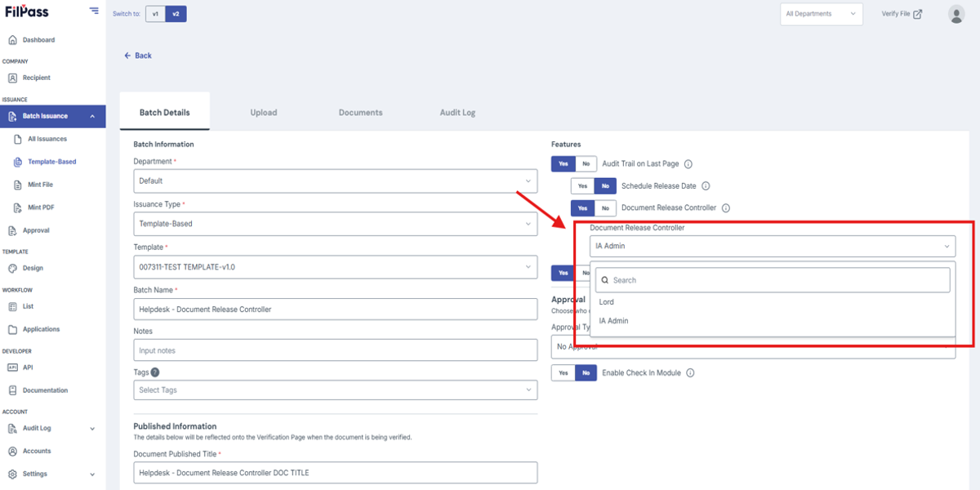The height and width of the screenshot is (490, 980).
Task: Go back using the Back link
Action: click(x=138, y=56)
